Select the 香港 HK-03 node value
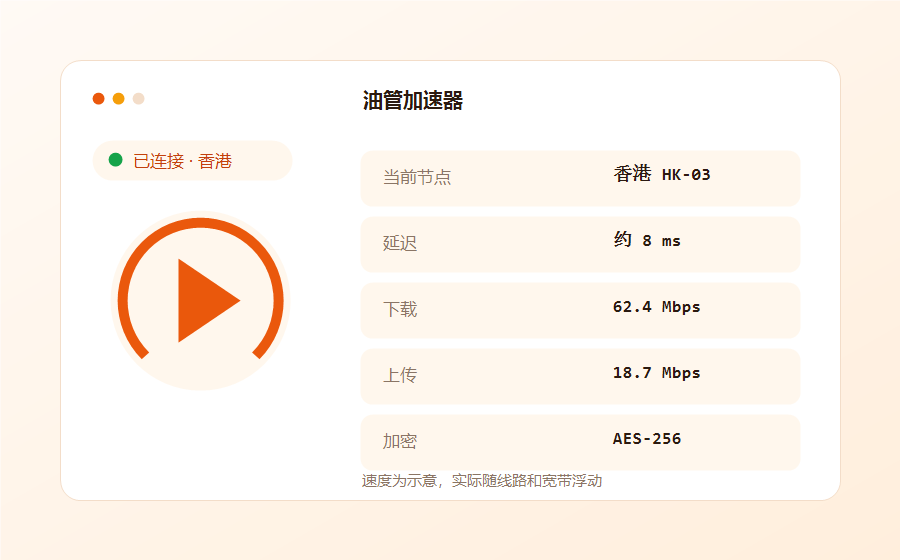 tap(662, 174)
